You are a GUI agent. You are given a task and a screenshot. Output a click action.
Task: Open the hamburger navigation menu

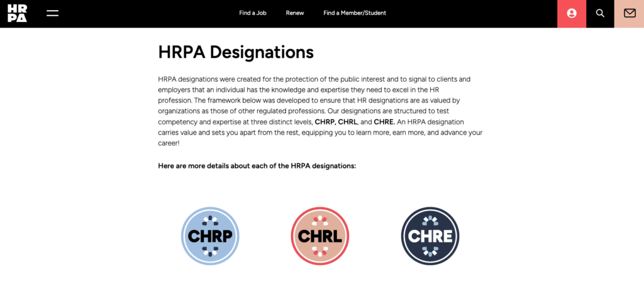53,13
